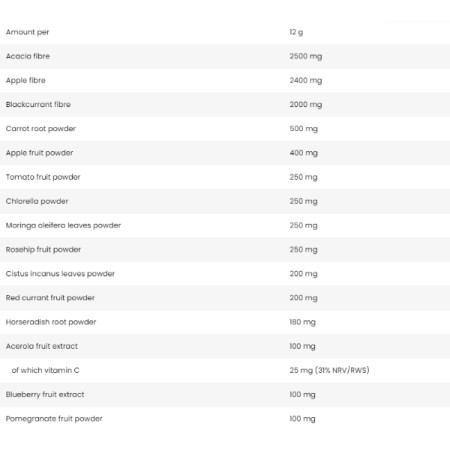Select the 2500 mg amount value
The height and width of the screenshot is (450, 450).
pyautogui.click(x=306, y=56)
